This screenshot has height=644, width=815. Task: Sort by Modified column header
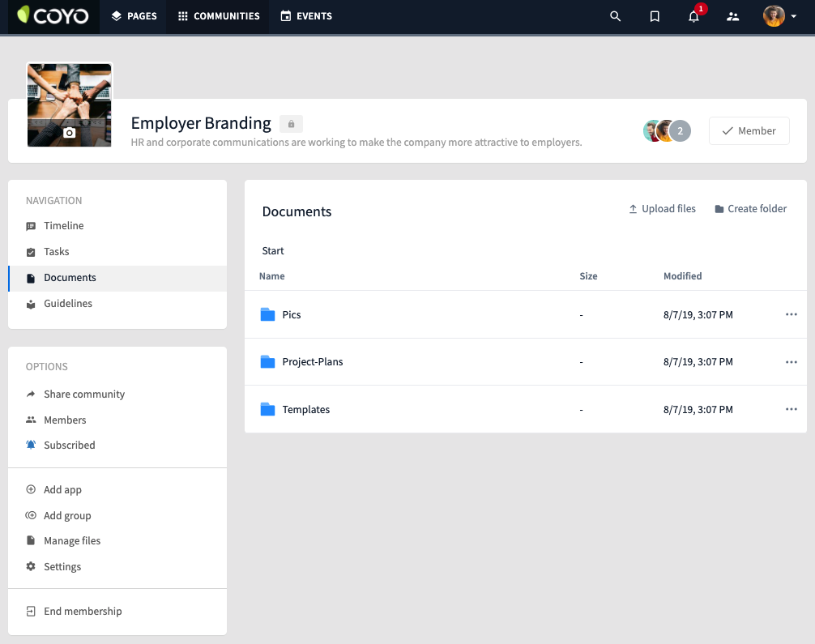682,276
